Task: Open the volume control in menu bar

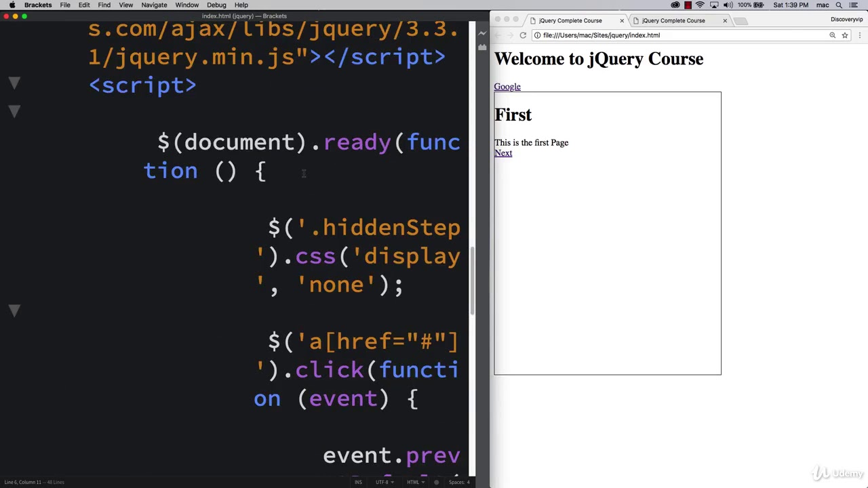Action: click(728, 5)
